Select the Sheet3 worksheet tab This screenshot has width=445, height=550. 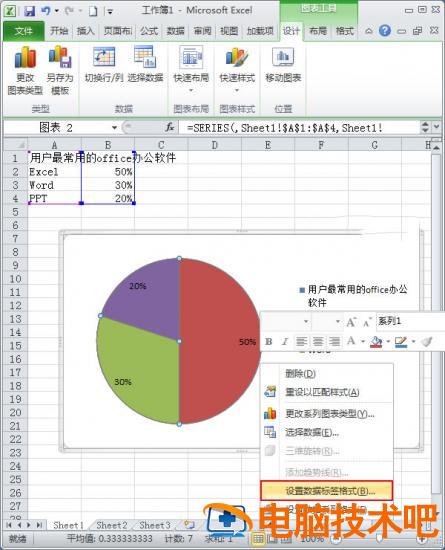(155, 525)
